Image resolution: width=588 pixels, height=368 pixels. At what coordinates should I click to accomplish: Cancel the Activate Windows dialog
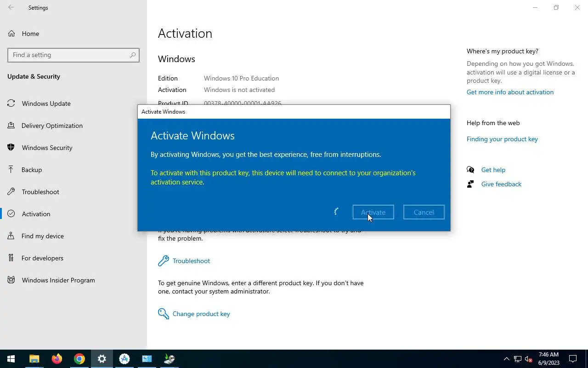424,212
